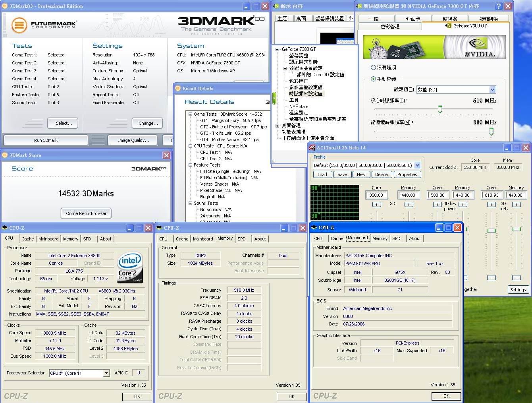
Task: Click the chip icon of CPU-Z Mainboard window
Action: coord(314,227)
